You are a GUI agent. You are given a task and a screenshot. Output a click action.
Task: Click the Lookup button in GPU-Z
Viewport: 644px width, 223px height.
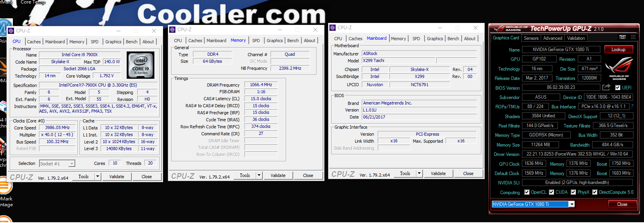pyautogui.click(x=618, y=50)
